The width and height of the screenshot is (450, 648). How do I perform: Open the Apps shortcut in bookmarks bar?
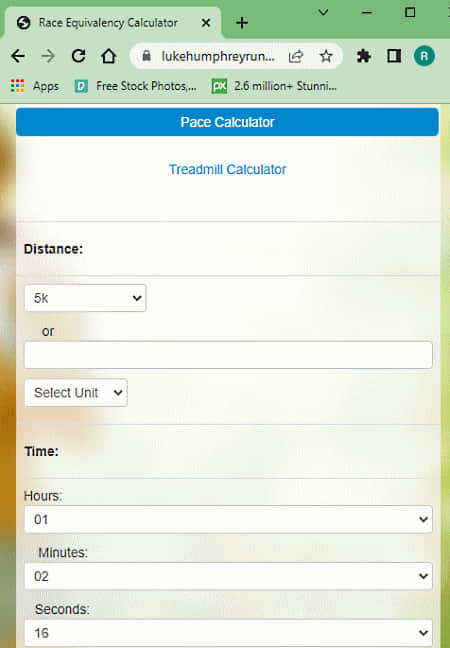[35, 86]
